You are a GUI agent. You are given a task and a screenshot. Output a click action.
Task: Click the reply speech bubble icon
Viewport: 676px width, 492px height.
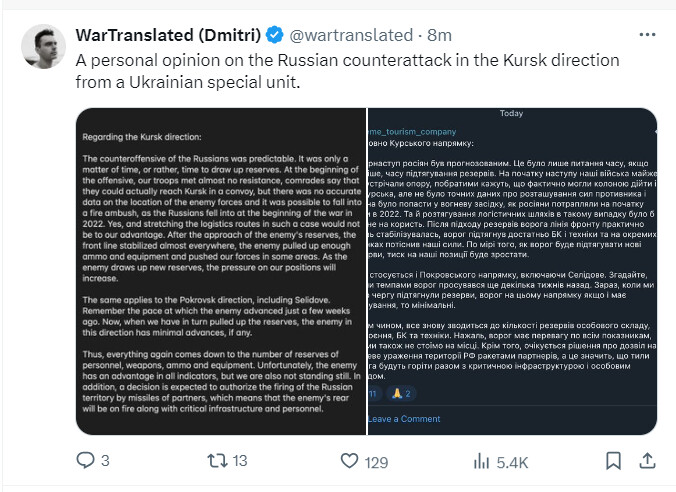(85, 460)
